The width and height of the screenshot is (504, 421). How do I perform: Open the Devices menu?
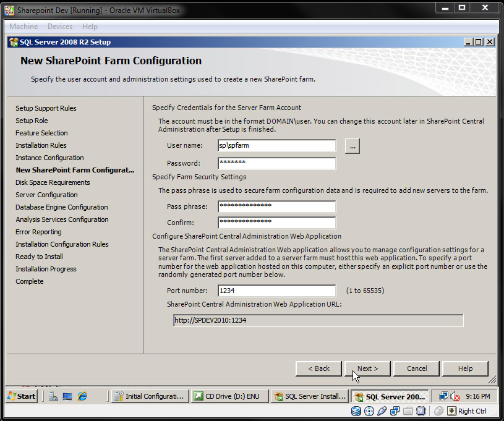(60, 27)
